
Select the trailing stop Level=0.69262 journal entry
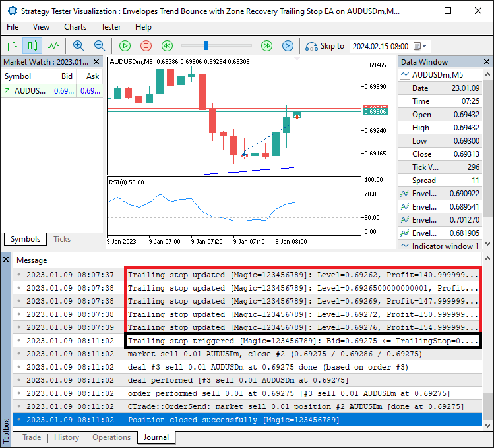point(247,275)
